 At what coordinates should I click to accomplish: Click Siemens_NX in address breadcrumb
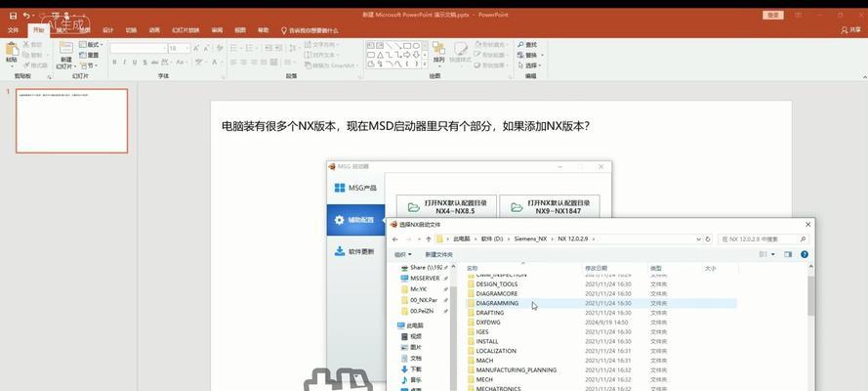pyautogui.click(x=530, y=239)
